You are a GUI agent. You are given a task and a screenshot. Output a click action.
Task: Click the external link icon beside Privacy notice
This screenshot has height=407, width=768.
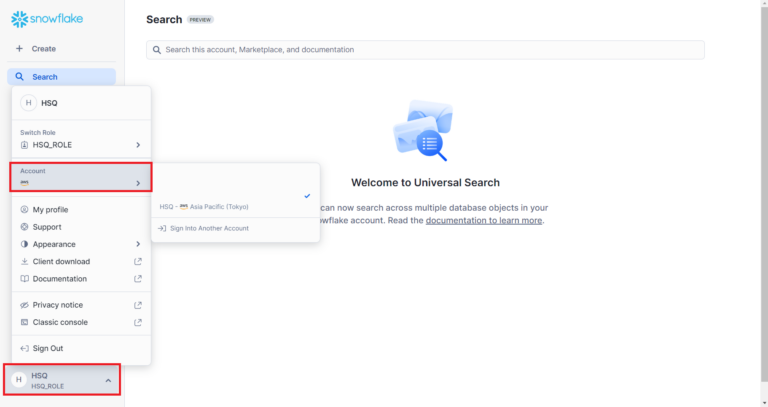click(138, 305)
